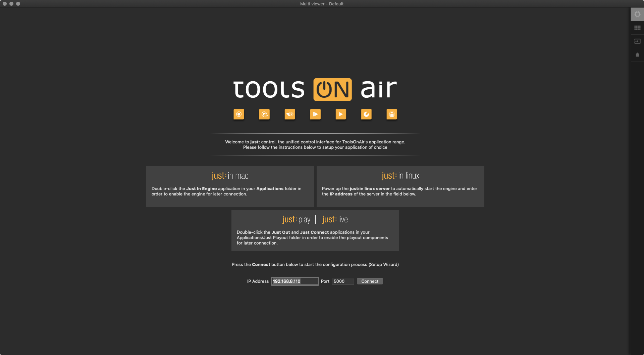Click the 'Port' label
The height and width of the screenshot is (355, 644).
(x=325, y=281)
